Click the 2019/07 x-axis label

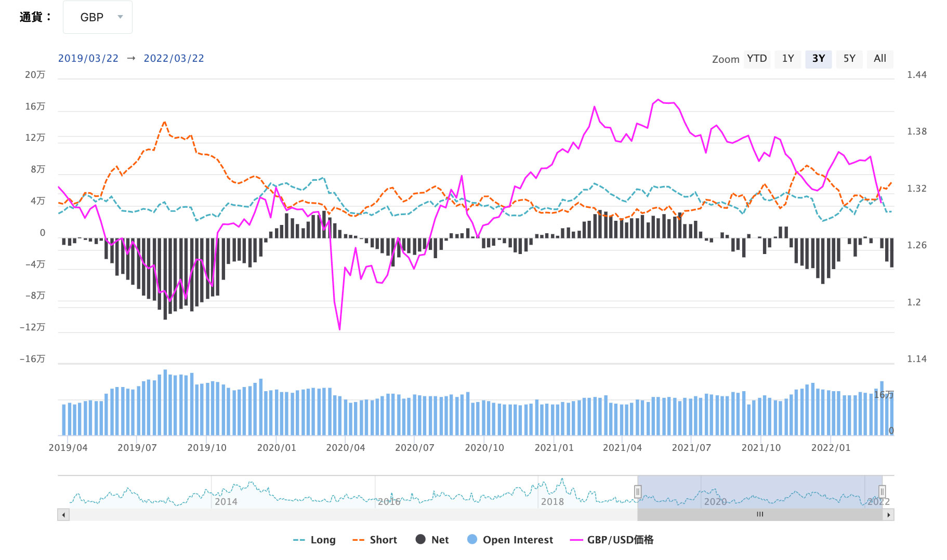pos(137,448)
